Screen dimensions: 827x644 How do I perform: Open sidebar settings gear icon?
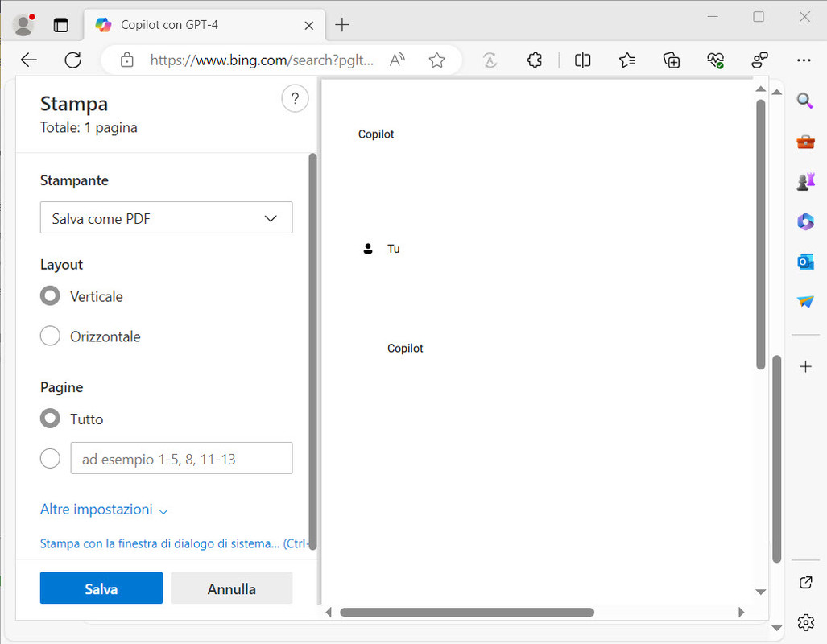click(x=805, y=623)
